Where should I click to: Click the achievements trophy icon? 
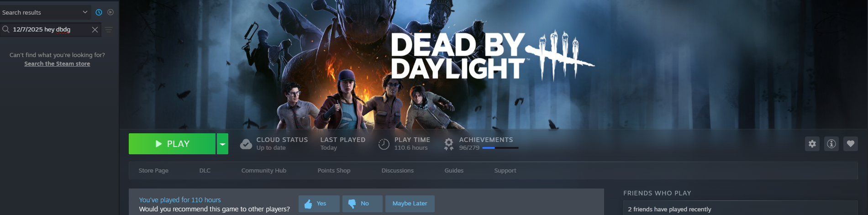[449, 144]
